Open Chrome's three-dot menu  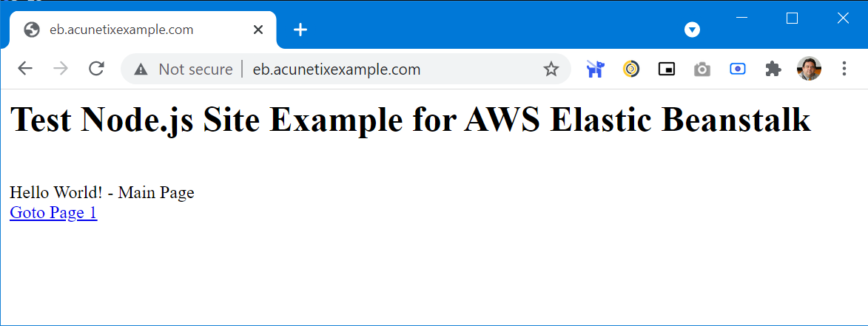844,69
